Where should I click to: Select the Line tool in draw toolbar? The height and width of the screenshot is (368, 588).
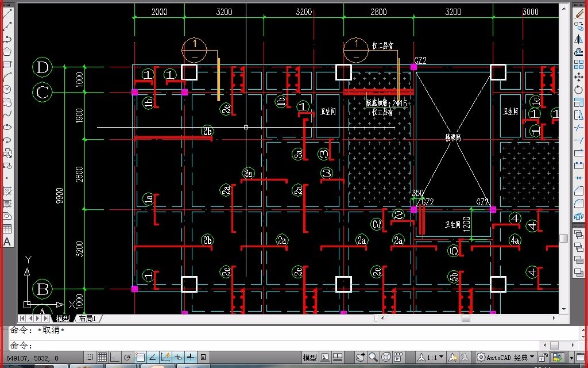(x=7, y=14)
